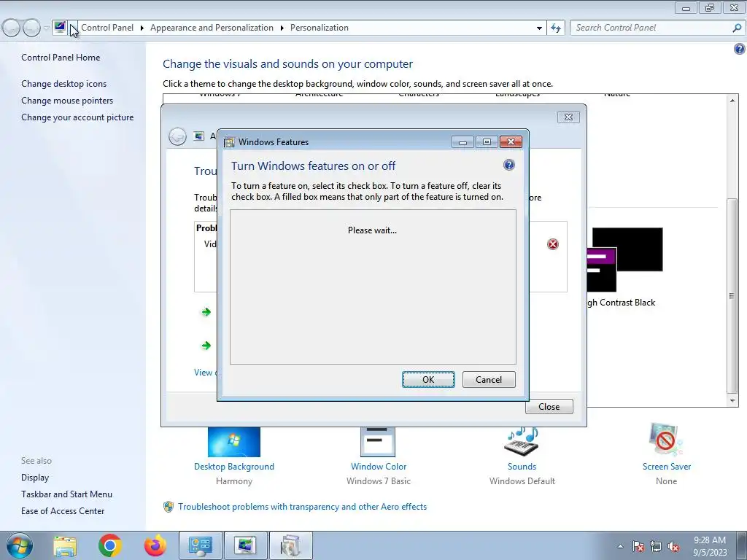Screen dimensions: 747x560
Task: Open Display under See also
Action: tap(35, 477)
